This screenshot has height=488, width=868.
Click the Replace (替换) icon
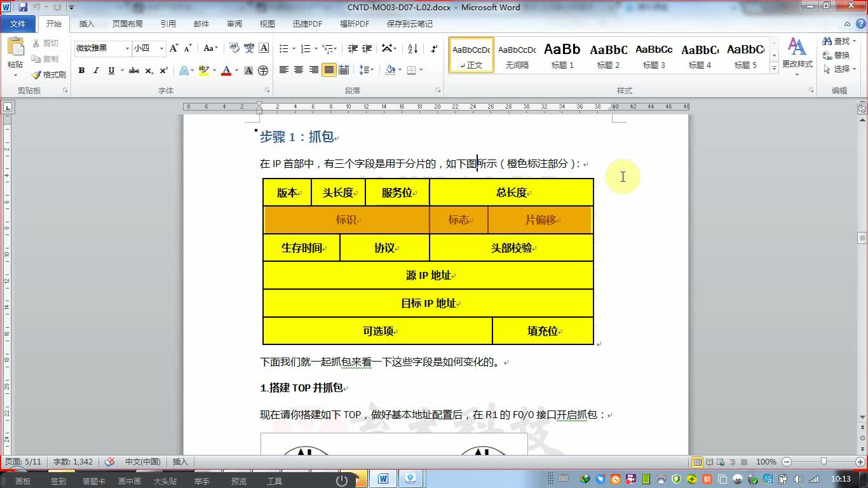tap(827, 55)
